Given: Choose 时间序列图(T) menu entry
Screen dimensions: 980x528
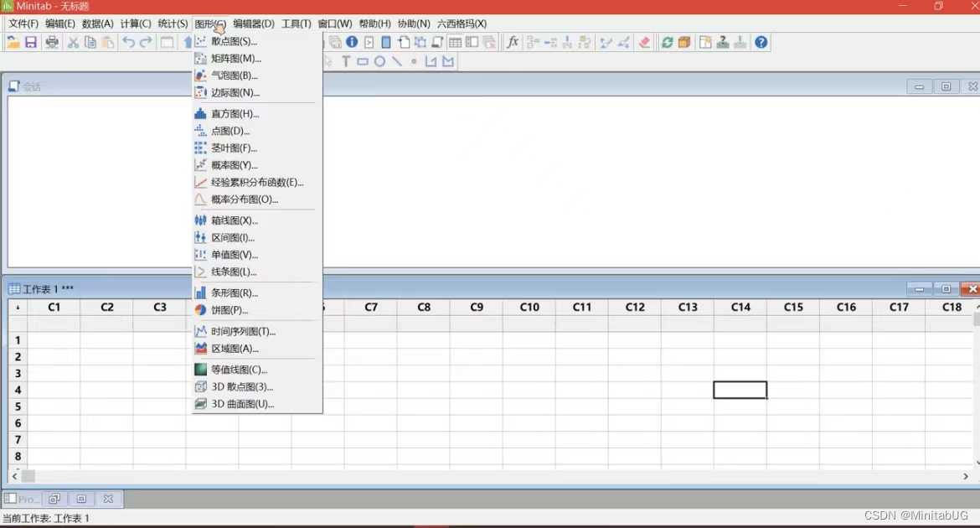Looking at the screenshot, I should click(x=257, y=332).
